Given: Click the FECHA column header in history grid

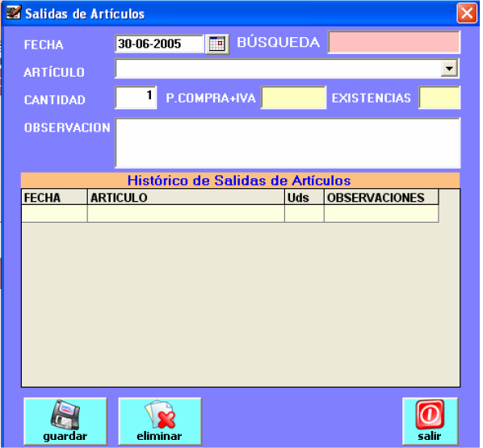Looking at the screenshot, I should 55,198.
